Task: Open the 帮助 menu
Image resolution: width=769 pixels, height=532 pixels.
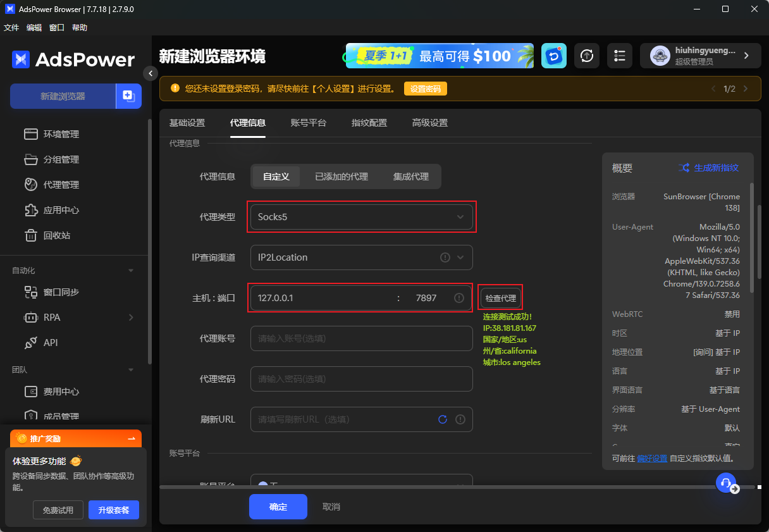Action: pyautogui.click(x=80, y=28)
